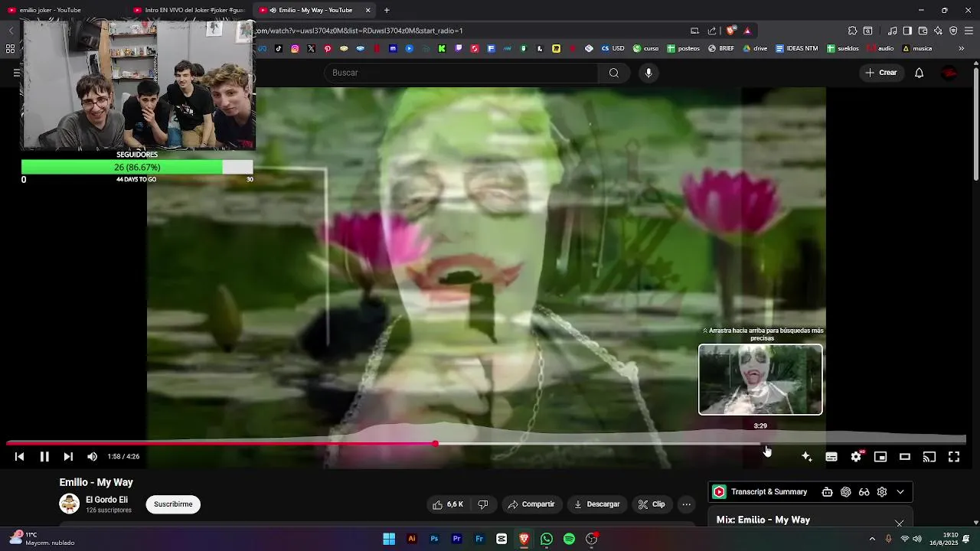Click the magnifier search button
Screen dimensions: 980x551
pyautogui.click(x=614, y=73)
